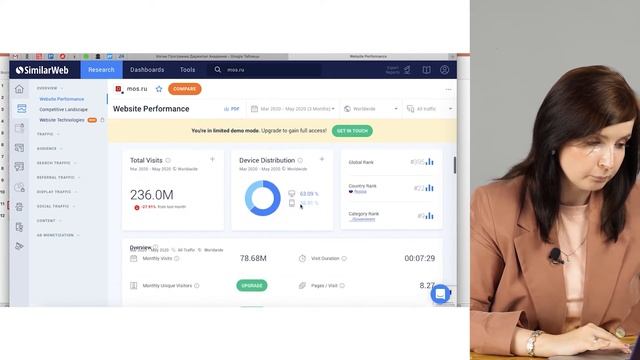Viewport: 640px width, 360px height.
Task: Expand the Ad Monetization sidebar section
Action: point(58,236)
